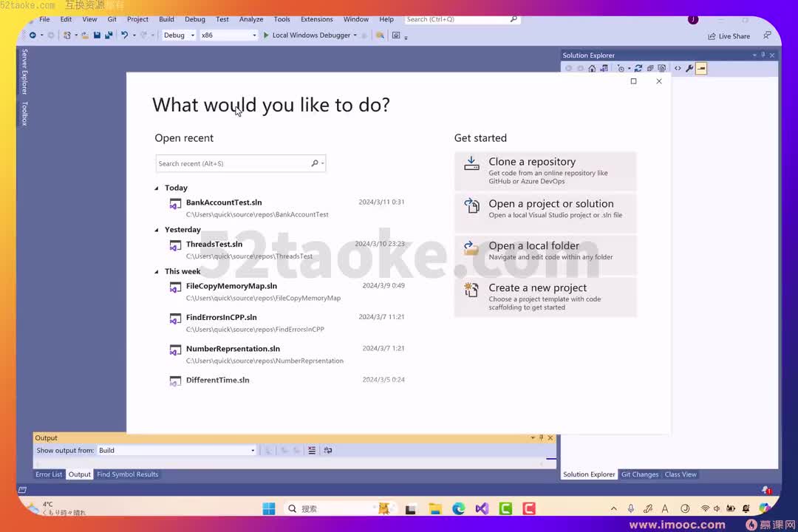Switch to the Git Changes tab
The image size is (798, 532).
coord(640,474)
